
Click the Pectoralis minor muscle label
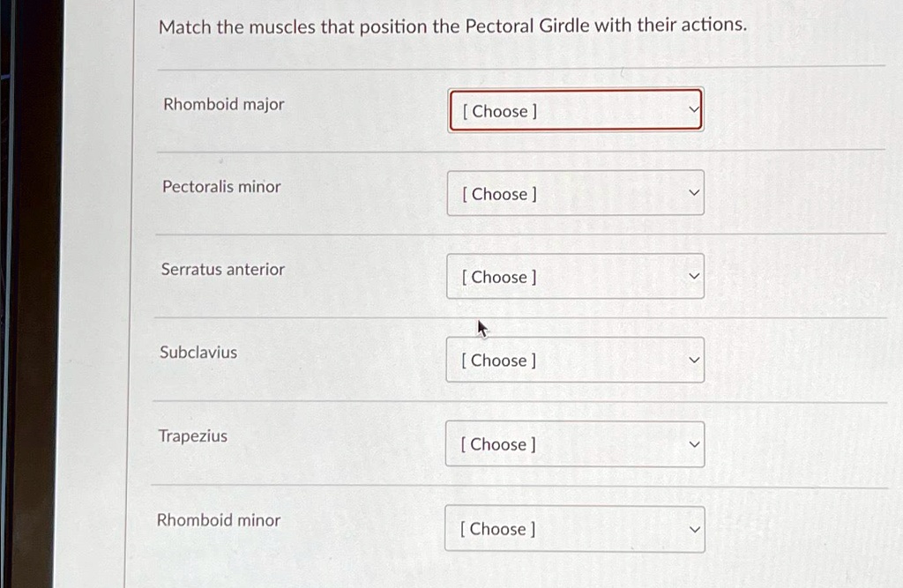220,187
